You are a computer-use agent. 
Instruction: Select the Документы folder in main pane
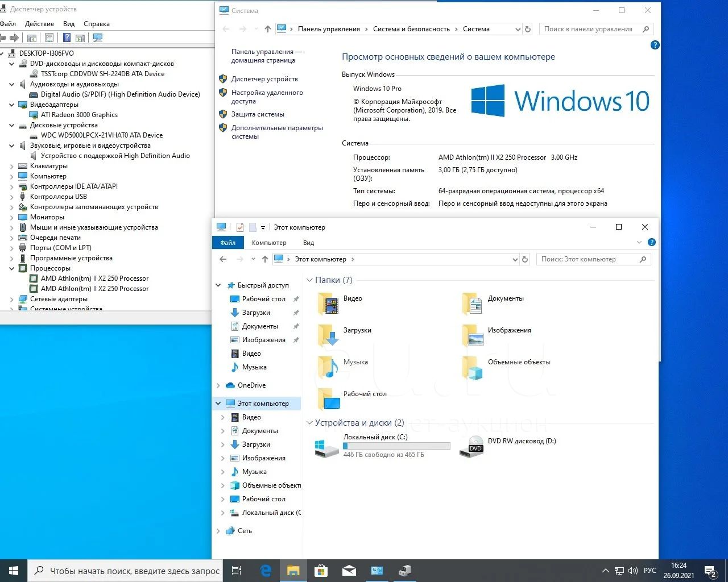494,303
